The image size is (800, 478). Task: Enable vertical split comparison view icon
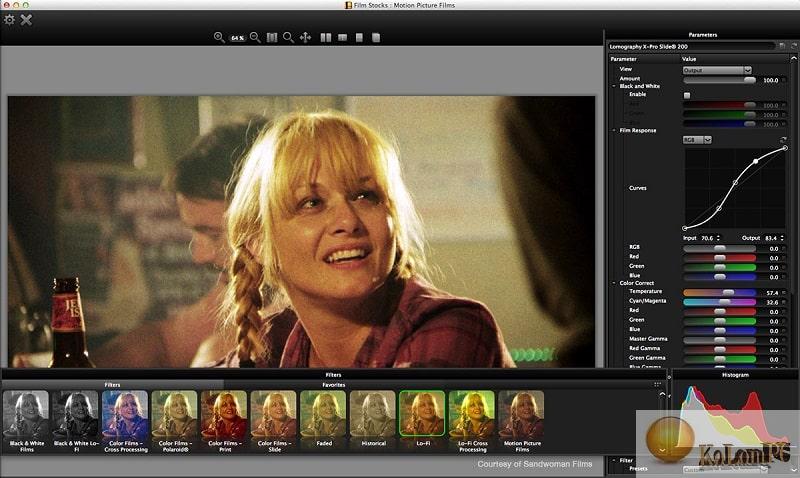pyautogui.click(x=342, y=37)
